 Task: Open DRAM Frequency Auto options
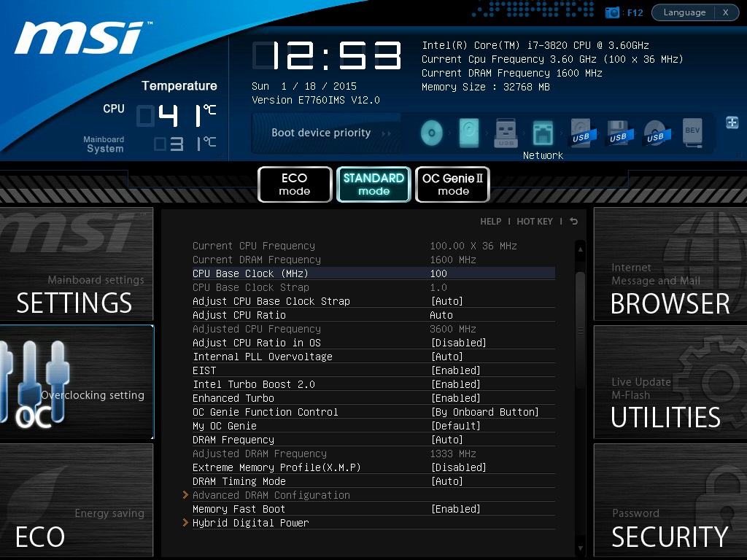[x=373, y=440]
